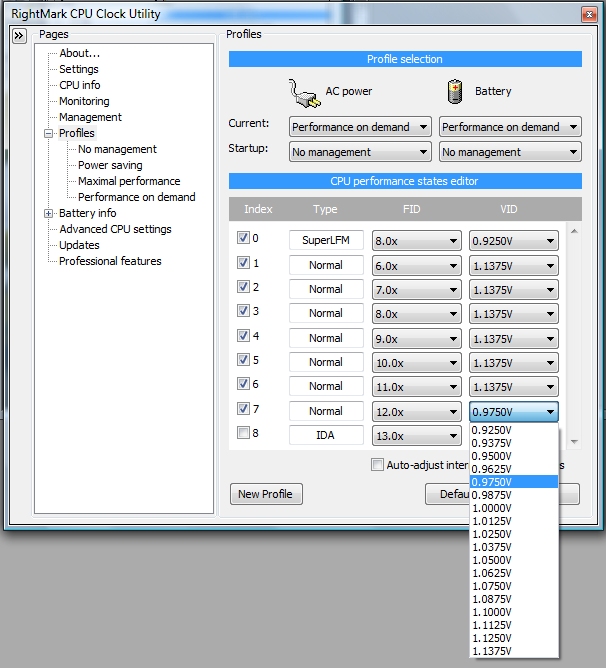
Task: Open the Battery Startup profile dropdown
Action: [510, 152]
